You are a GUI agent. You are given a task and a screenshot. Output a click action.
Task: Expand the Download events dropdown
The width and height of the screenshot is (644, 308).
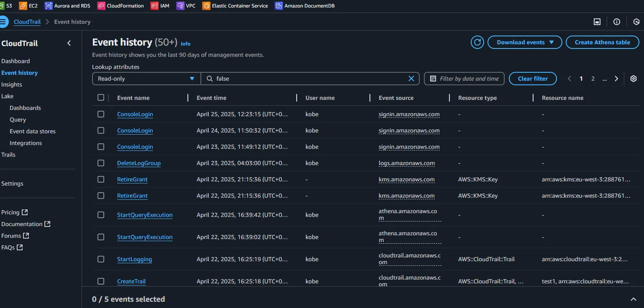[525, 42]
